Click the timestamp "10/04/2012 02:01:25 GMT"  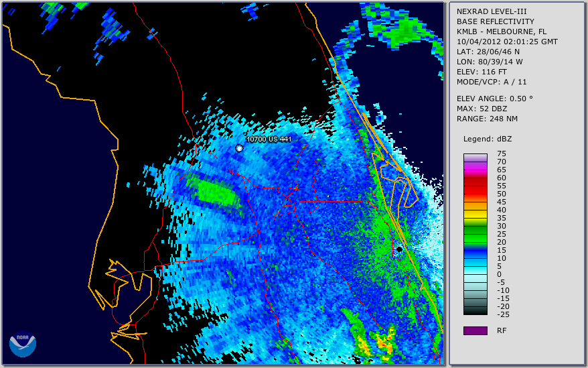(507, 42)
